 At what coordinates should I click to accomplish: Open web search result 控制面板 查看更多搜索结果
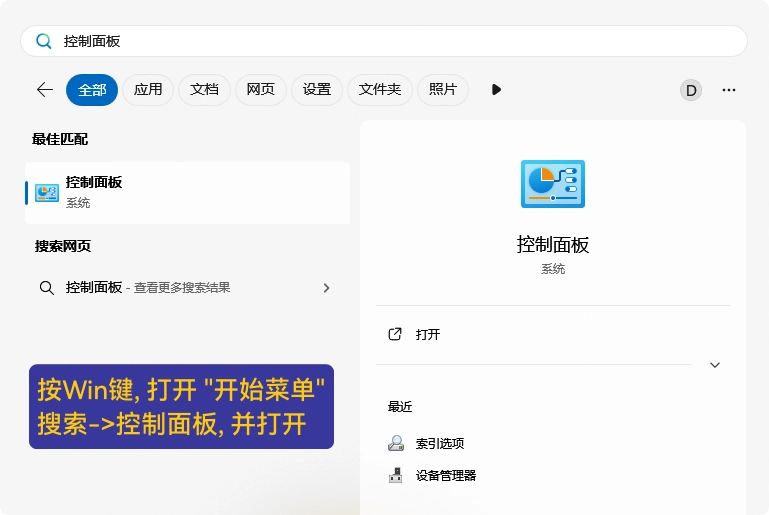tap(185, 288)
